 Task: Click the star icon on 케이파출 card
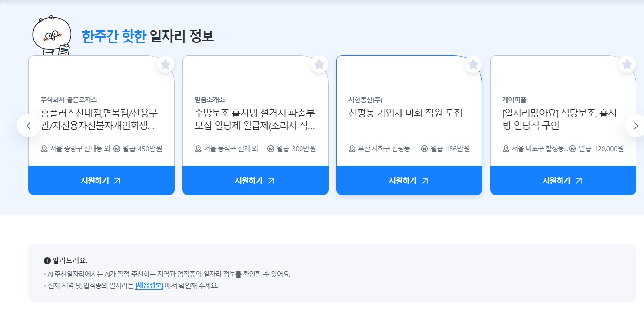pos(627,64)
